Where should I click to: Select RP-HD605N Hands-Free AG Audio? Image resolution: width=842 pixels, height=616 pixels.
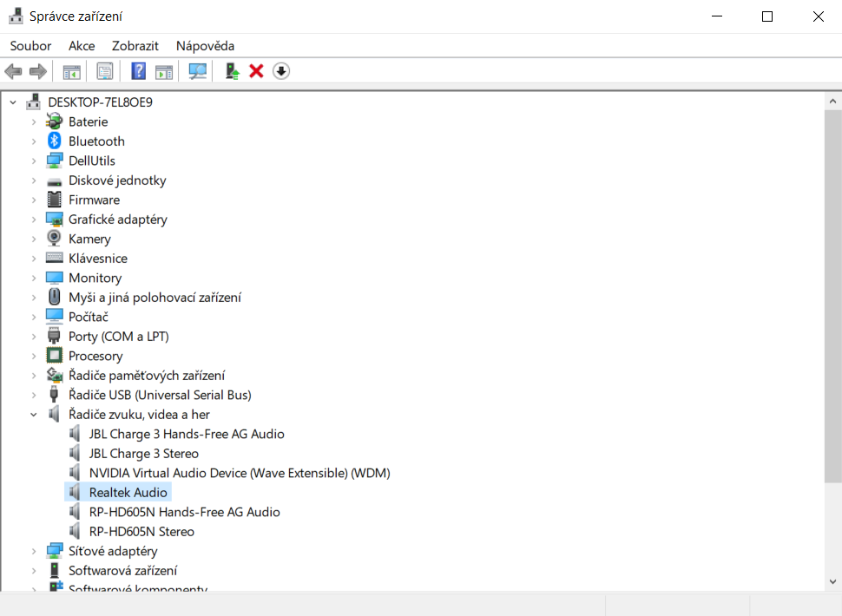(x=184, y=512)
